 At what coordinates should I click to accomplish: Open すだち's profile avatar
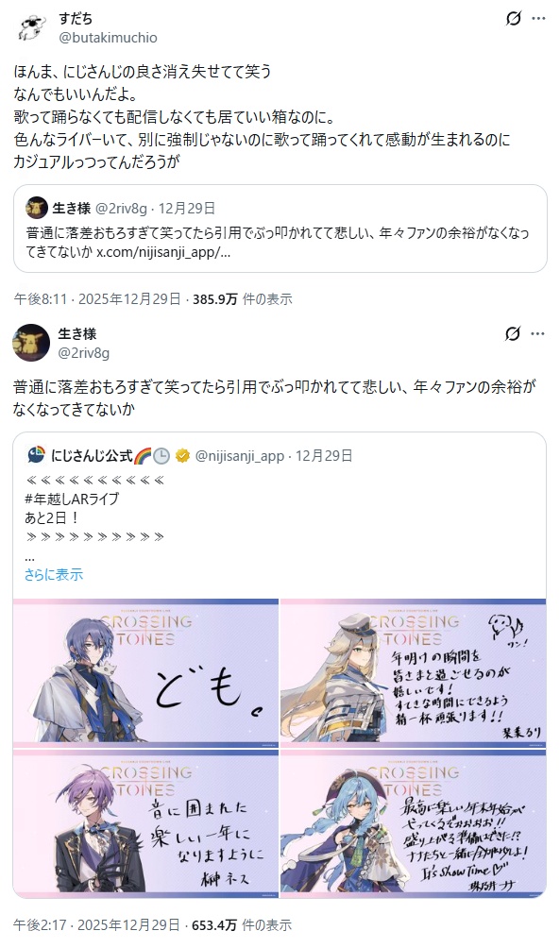31,27
